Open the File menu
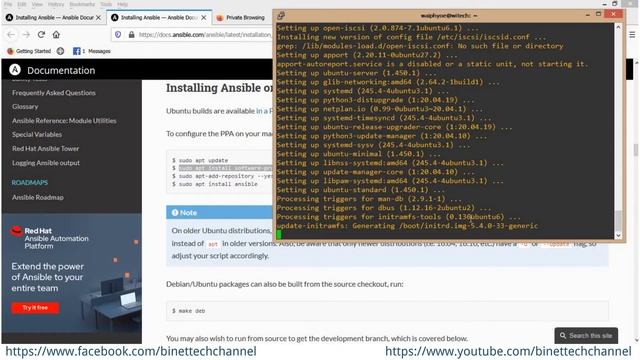Image resolution: width=640 pixels, height=360 pixels. 8,4
